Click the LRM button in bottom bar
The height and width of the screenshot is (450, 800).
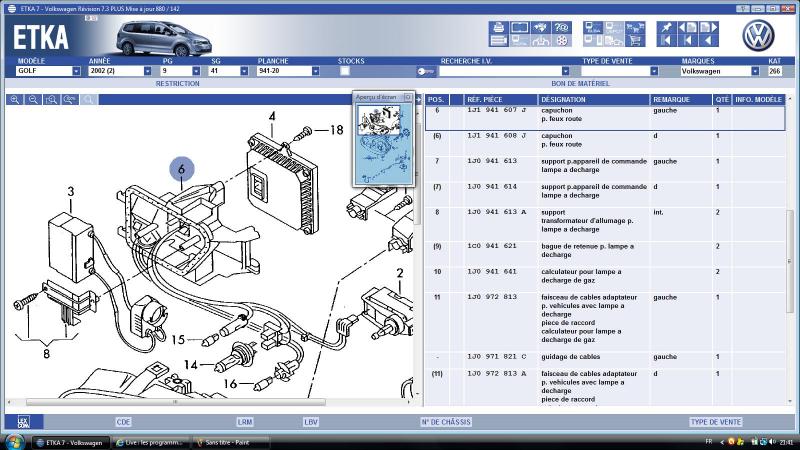245,422
